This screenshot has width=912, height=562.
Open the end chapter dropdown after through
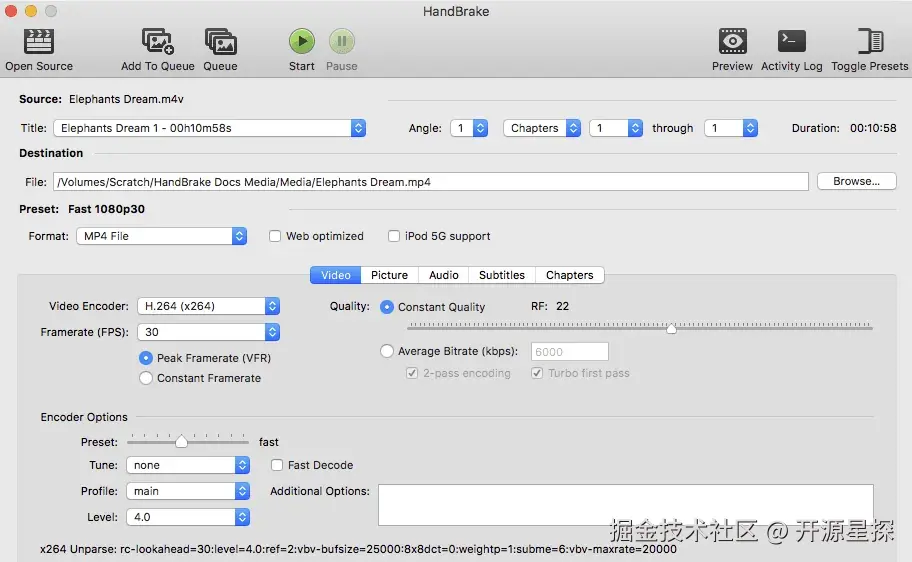click(731, 128)
